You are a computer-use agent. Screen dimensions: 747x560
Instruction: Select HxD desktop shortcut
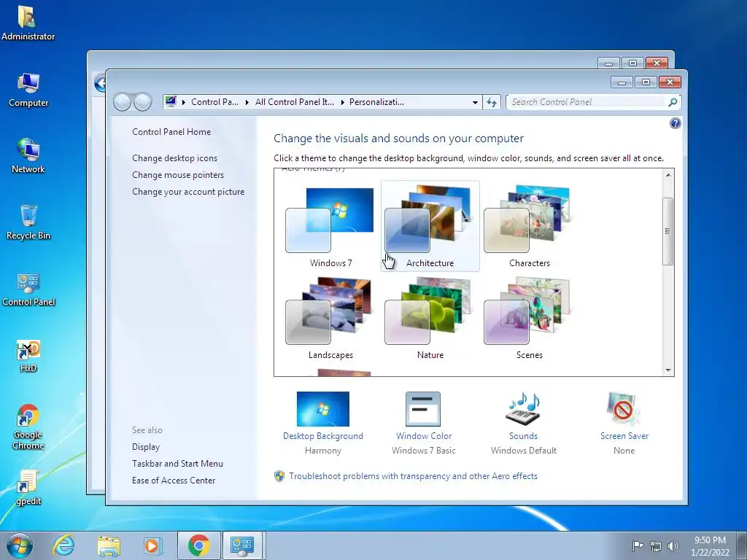coord(28,355)
